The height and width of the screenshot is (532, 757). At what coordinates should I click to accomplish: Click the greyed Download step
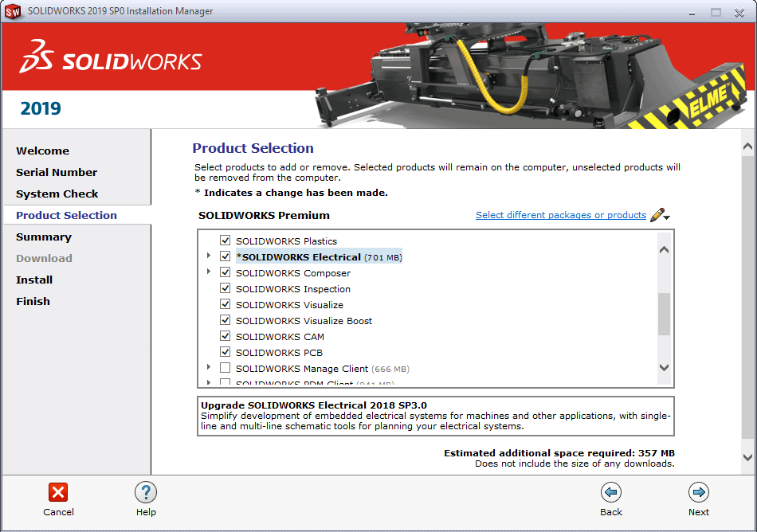[x=44, y=259]
